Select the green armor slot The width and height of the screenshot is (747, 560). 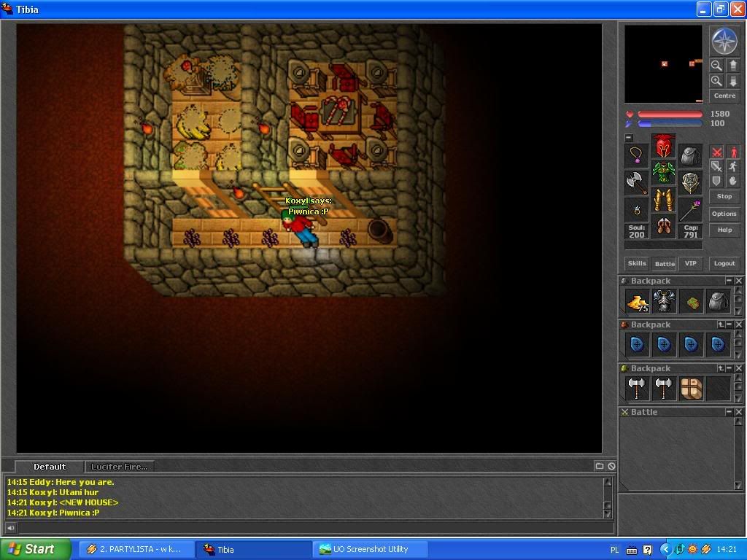coord(664,174)
